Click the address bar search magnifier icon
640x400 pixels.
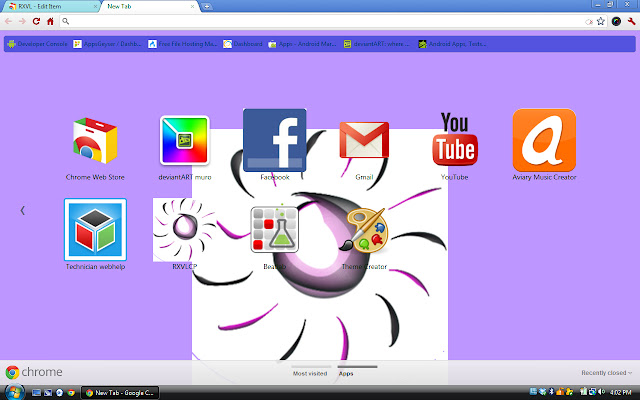point(66,21)
